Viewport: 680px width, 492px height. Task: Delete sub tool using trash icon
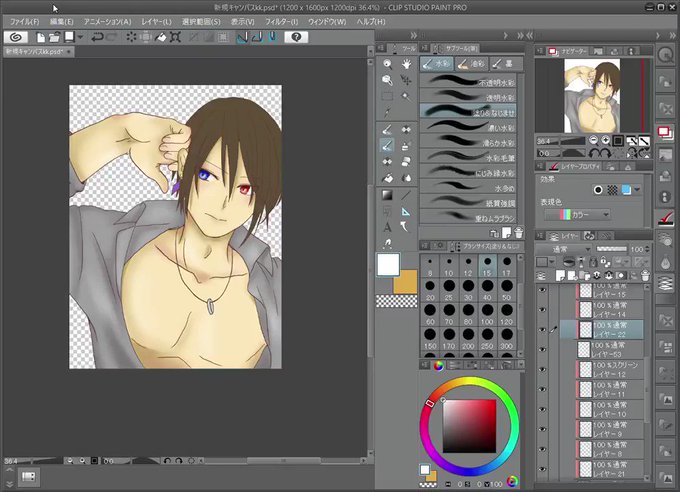pyautogui.click(x=518, y=233)
